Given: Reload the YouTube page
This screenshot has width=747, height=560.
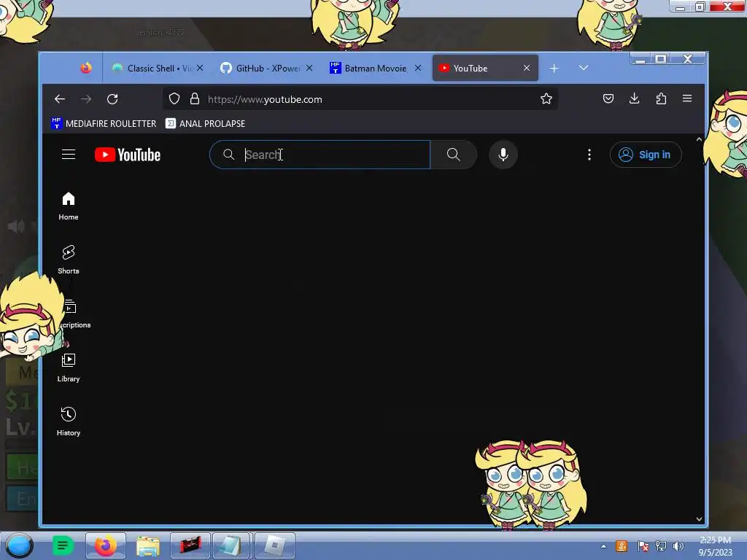Looking at the screenshot, I should coord(112,99).
